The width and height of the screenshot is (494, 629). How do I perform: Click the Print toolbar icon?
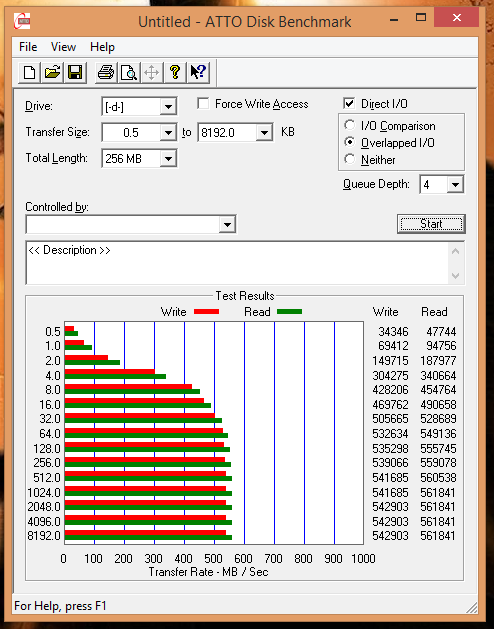point(106,73)
